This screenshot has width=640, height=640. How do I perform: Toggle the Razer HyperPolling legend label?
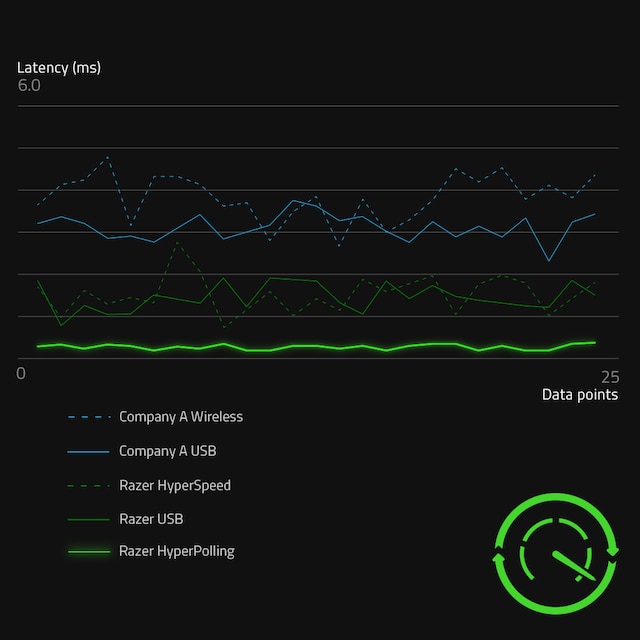[176, 551]
